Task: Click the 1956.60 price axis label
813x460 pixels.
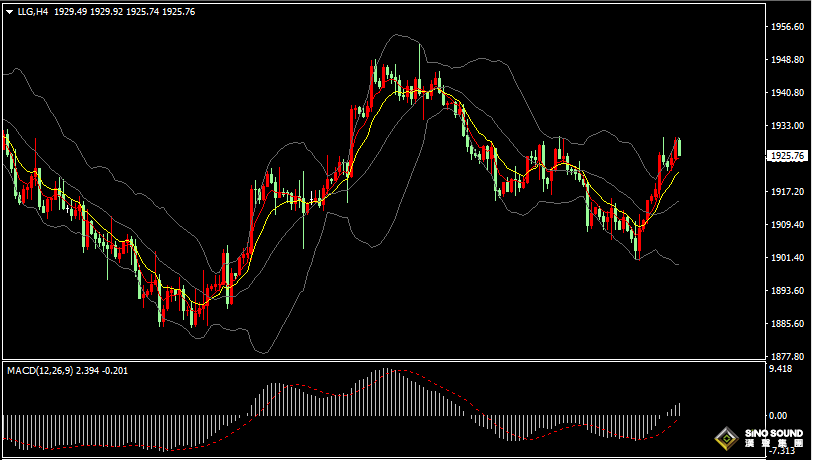Action: tap(785, 27)
